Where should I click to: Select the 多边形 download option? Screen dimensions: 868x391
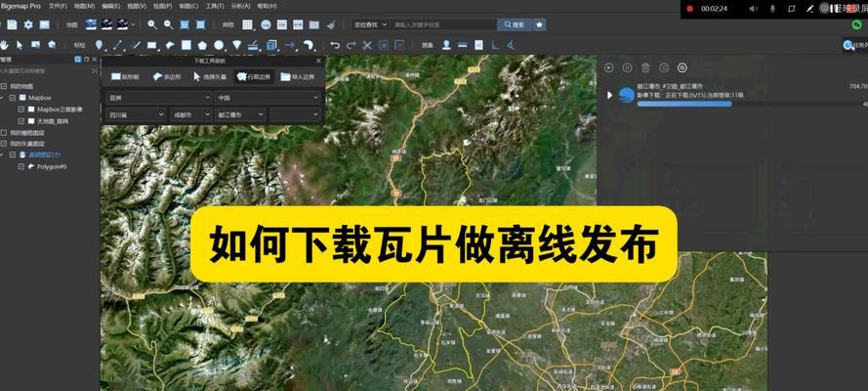pos(166,77)
